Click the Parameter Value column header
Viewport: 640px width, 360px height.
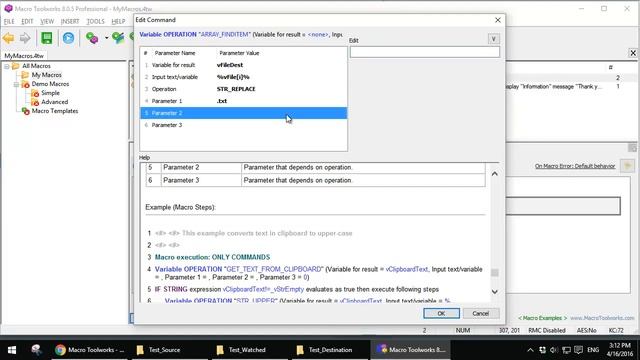point(239,53)
